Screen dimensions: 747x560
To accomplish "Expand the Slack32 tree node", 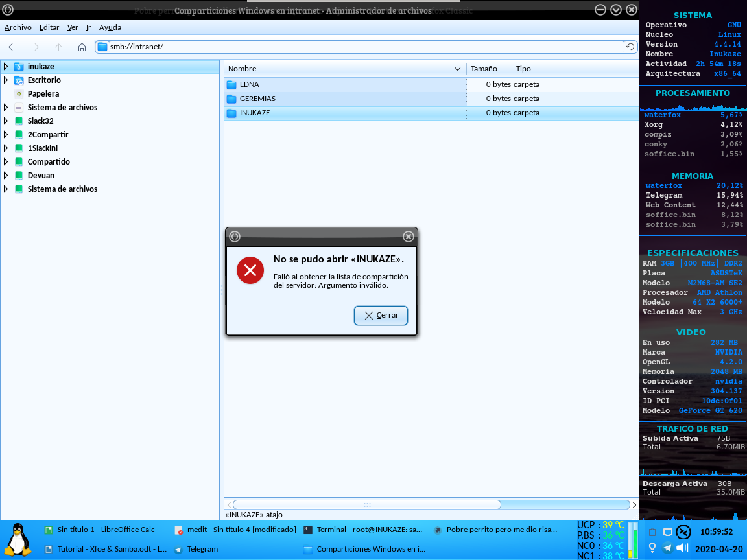I will click(x=6, y=121).
